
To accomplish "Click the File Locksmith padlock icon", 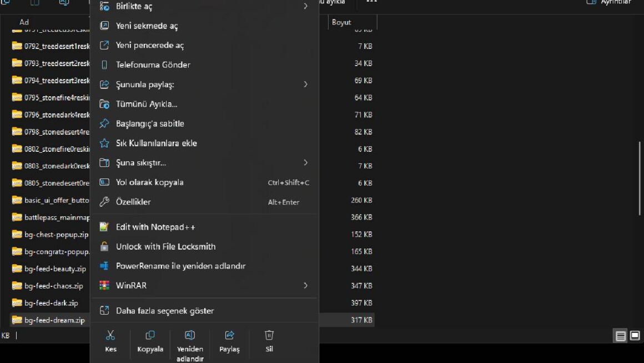I will point(104,246).
